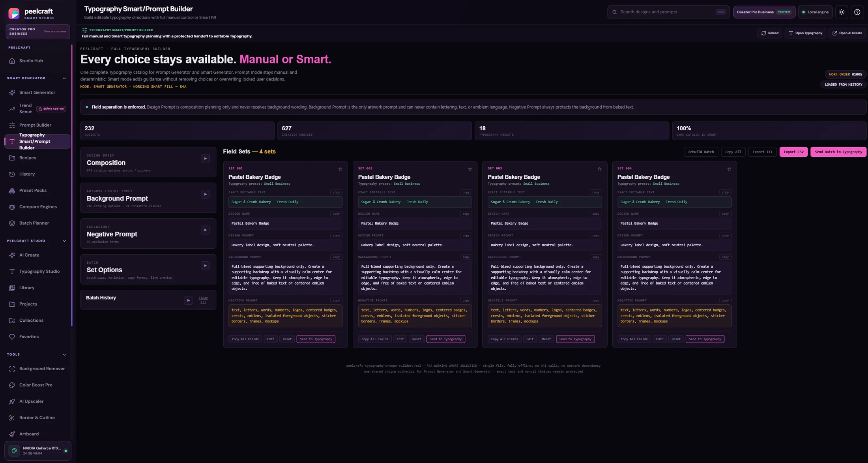The height and width of the screenshot is (463, 868).
Task: Click Rebuild Batch button
Action: tap(701, 152)
